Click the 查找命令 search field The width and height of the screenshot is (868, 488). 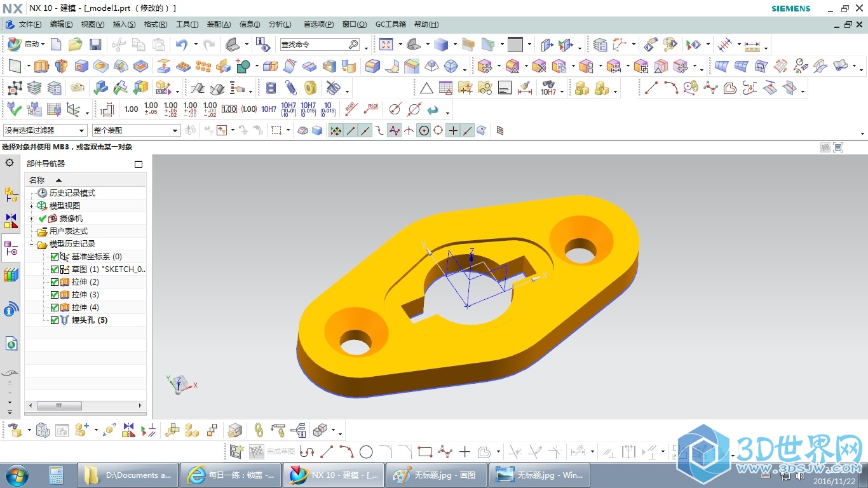[314, 44]
